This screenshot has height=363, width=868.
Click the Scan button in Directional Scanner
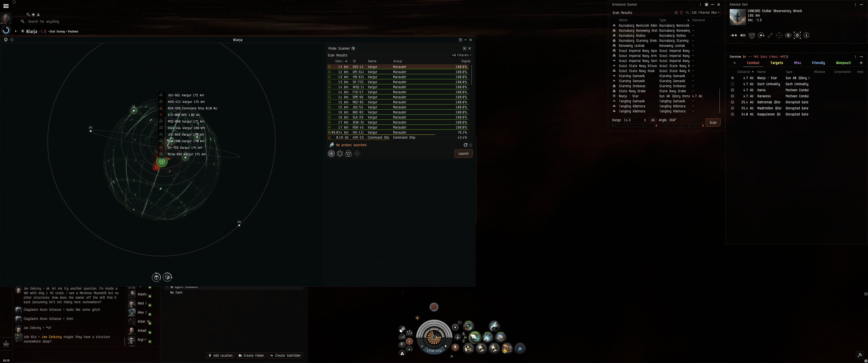tap(713, 123)
